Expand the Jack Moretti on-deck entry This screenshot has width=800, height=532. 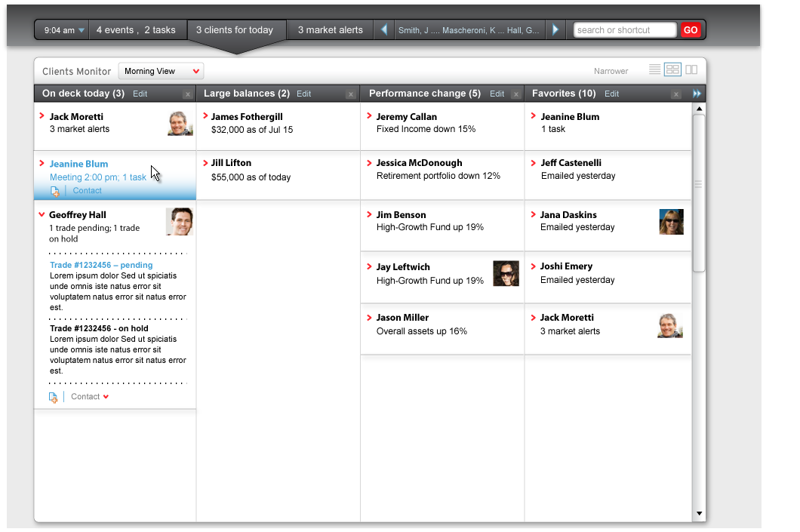coord(42,116)
